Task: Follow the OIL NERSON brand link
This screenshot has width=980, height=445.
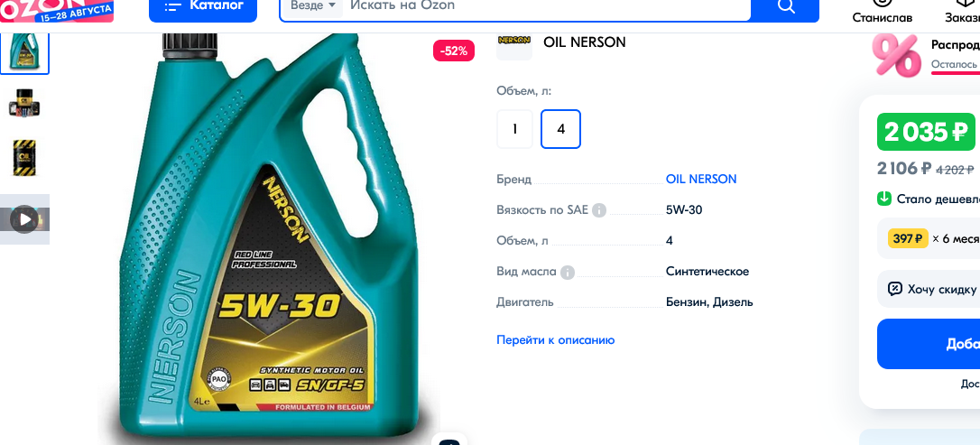Action: click(701, 180)
